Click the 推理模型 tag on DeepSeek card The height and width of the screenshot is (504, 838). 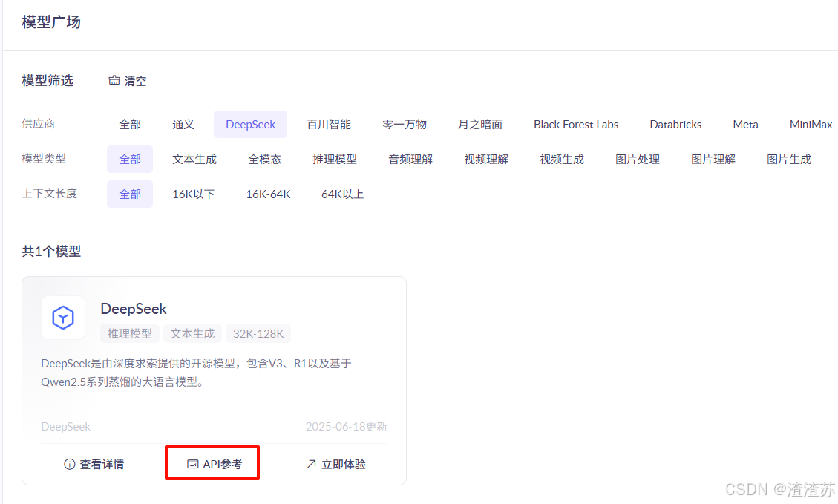coord(130,333)
